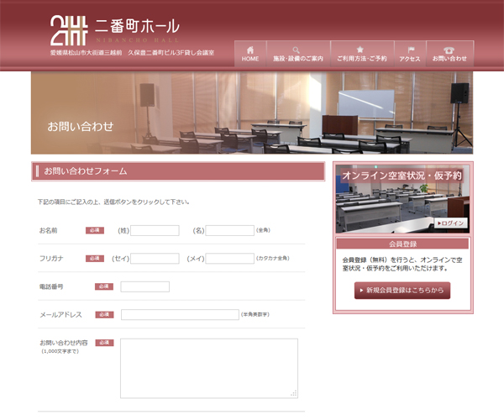Click the お問い合わせ内容 text area
The height and width of the screenshot is (420, 504).
pyautogui.click(x=209, y=368)
